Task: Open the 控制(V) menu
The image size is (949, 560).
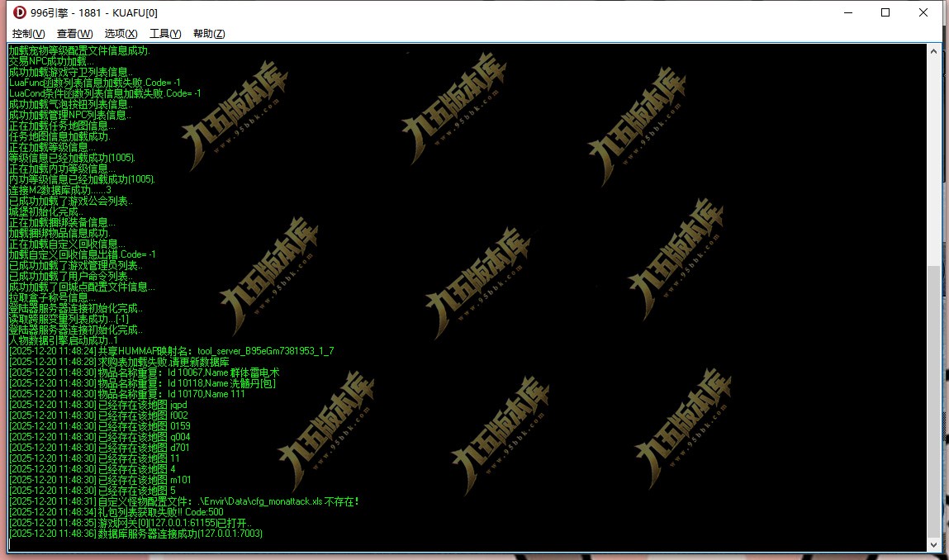Action: click(28, 34)
